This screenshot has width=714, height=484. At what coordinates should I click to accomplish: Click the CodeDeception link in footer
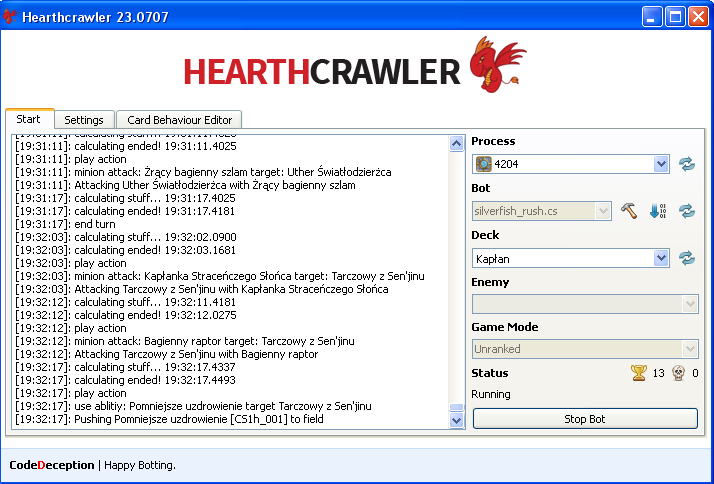tap(52, 465)
